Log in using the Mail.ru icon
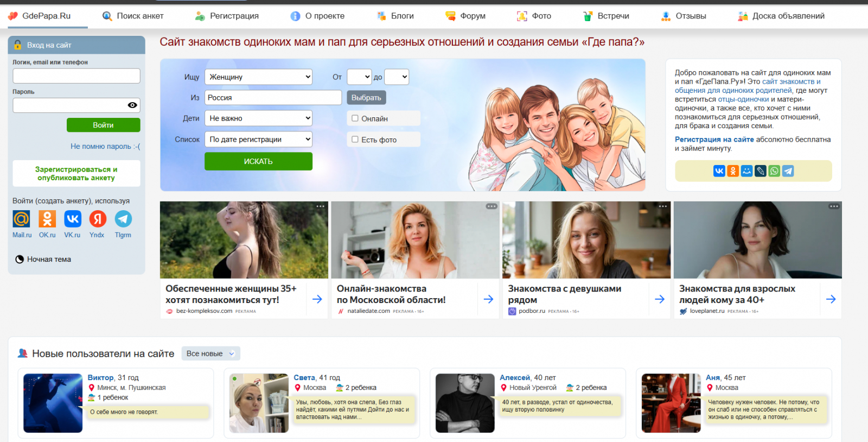Screen dimensions: 868x442 22,219
